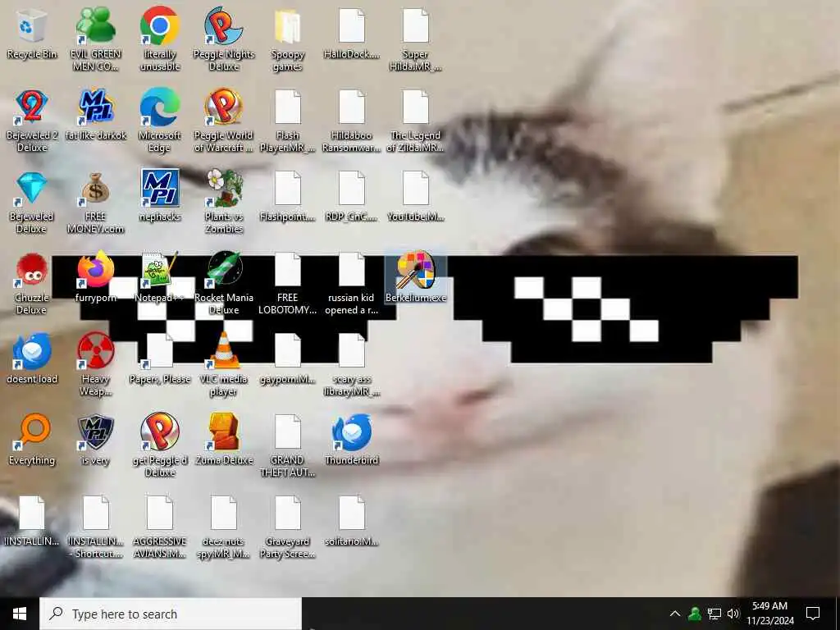Open Bejeweled 2 Deluxe shortcut

pos(32,121)
